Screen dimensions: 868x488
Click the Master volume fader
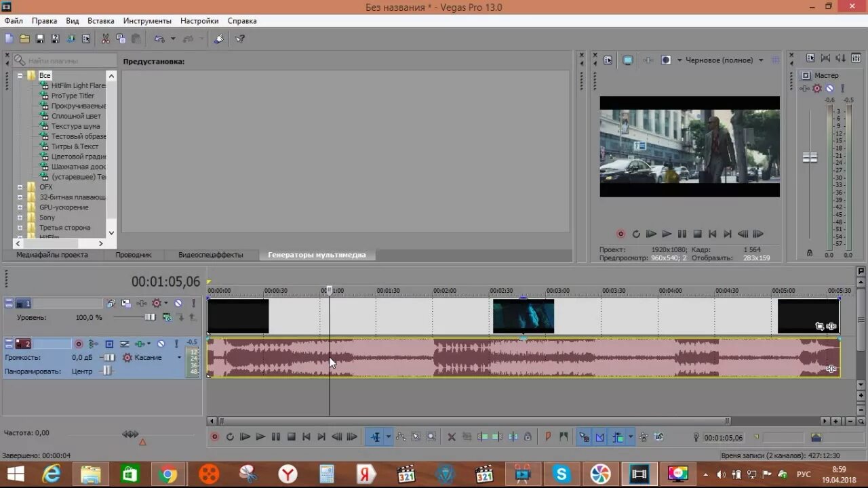(810, 157)
